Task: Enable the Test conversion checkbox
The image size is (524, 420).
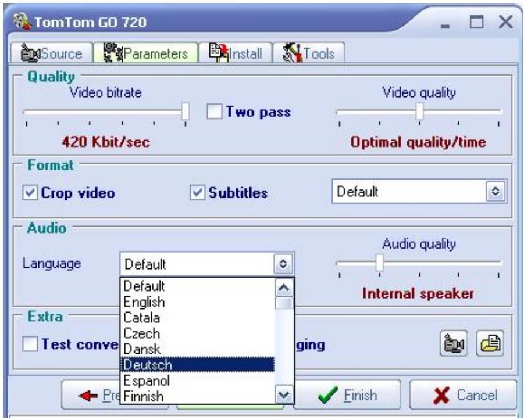Action: [30, 344]
